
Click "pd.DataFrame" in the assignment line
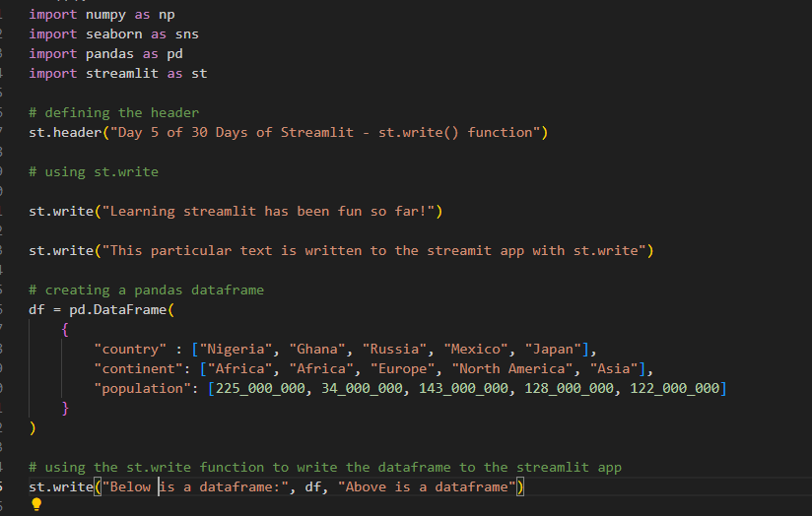pyautogui.click(x=118, y=309)
